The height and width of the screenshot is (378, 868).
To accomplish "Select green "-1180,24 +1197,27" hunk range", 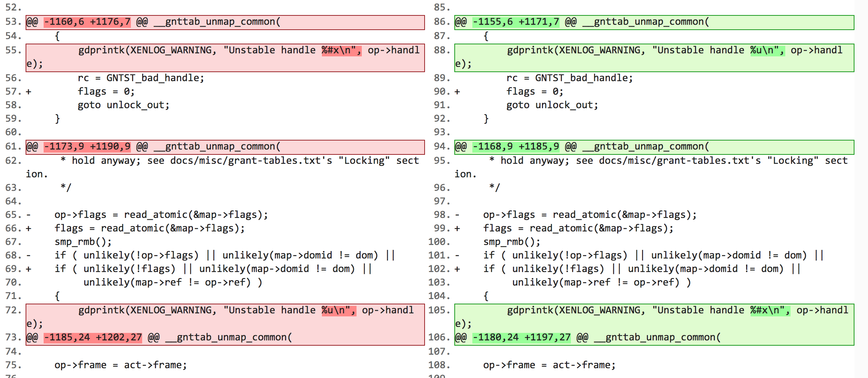I will click(521, 337).
